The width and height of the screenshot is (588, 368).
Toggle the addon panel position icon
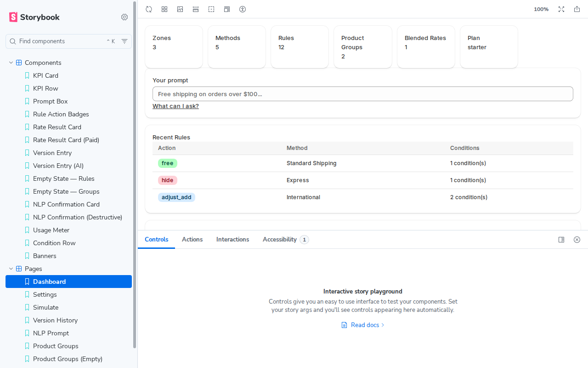(x=561, y=239)
